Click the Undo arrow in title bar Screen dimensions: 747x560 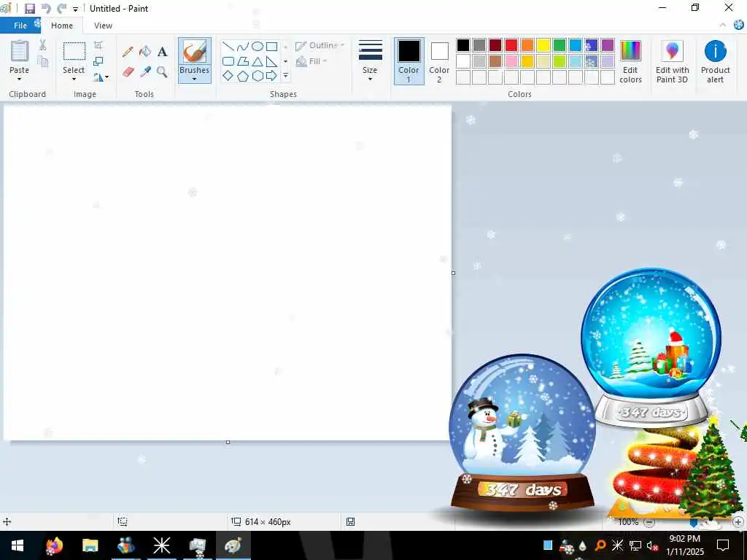click(46, 9)
